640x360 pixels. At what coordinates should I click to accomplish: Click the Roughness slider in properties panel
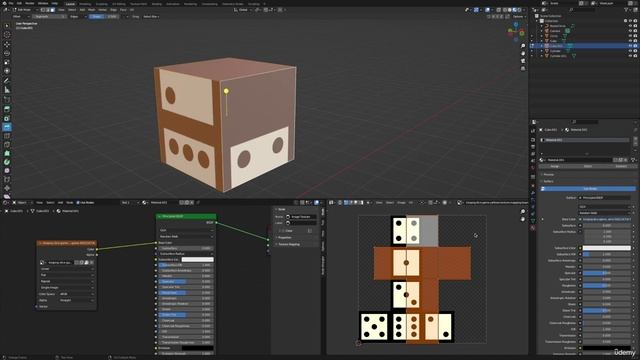click(x=607, y=286)
